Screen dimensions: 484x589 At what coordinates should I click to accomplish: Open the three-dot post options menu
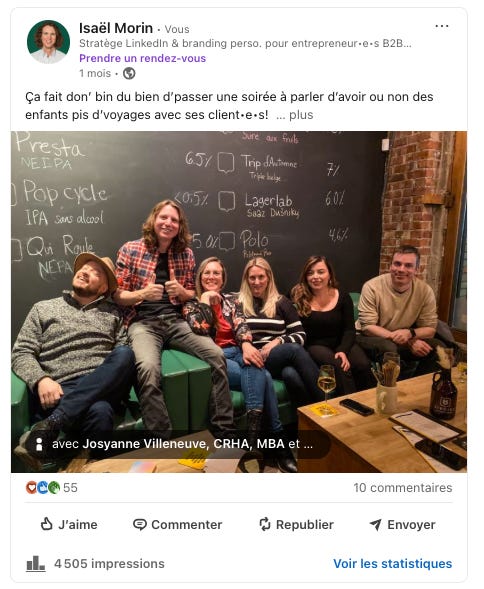442,26
